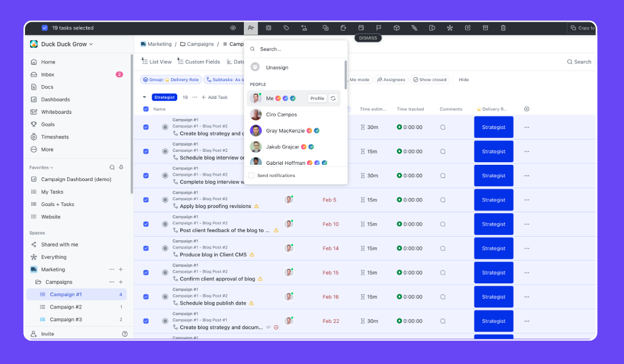Image resolution: width=624 pixels, height=364 pixels.
Task: Duplicate selected tasks via toolbar icon
Action: [x=326, y=28]
